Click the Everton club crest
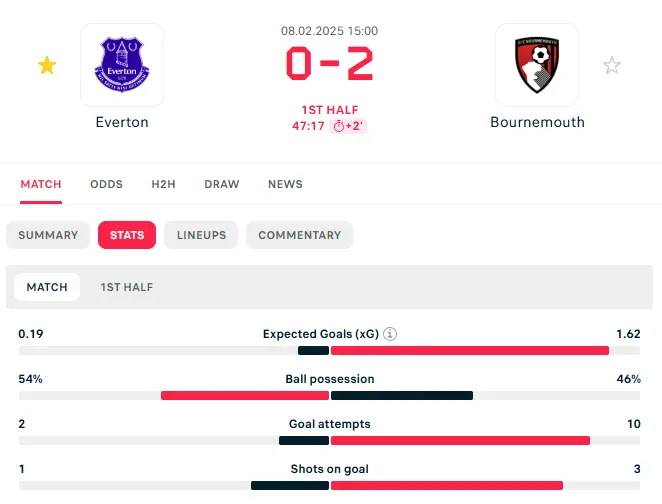The image size is (662, 504). point(122,64)
